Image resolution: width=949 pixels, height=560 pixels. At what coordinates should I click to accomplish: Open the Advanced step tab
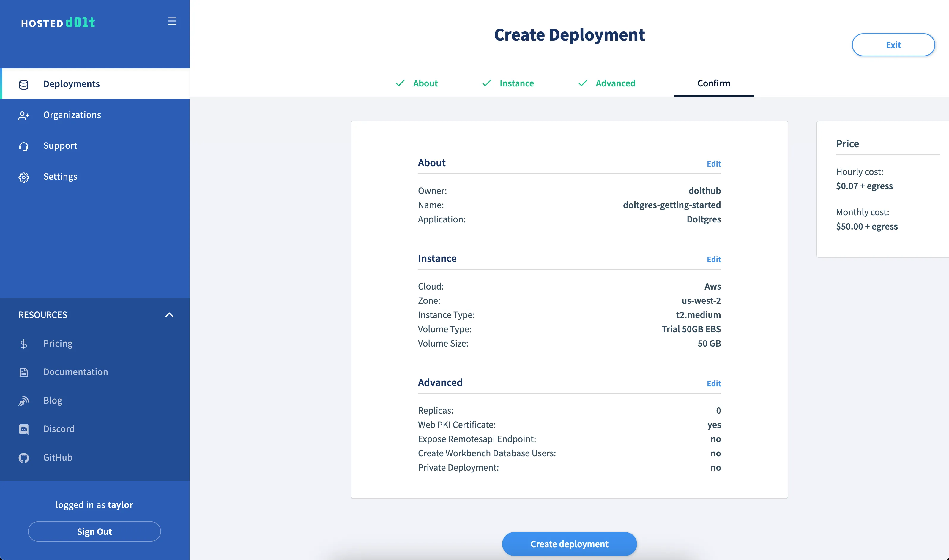pos(615,83)
